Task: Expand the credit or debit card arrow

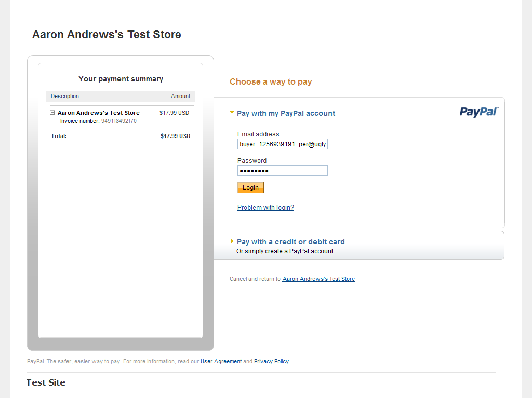Action: [x=232, y=241]
